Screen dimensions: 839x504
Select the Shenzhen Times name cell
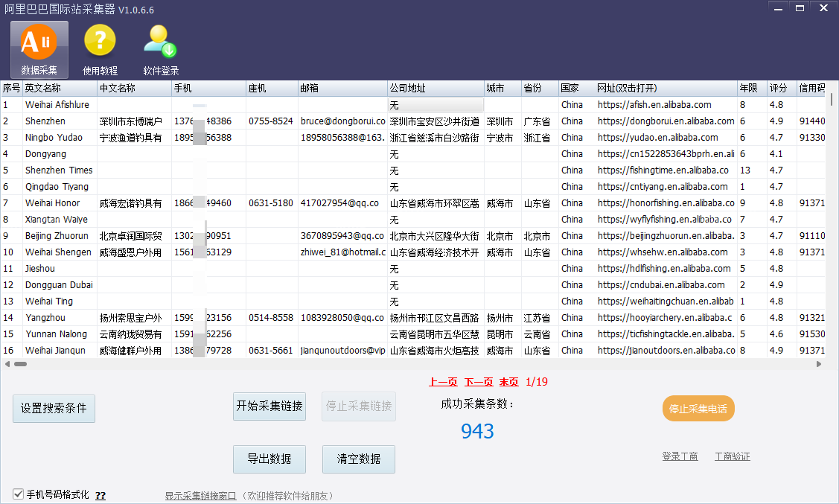tap(60, 170)
